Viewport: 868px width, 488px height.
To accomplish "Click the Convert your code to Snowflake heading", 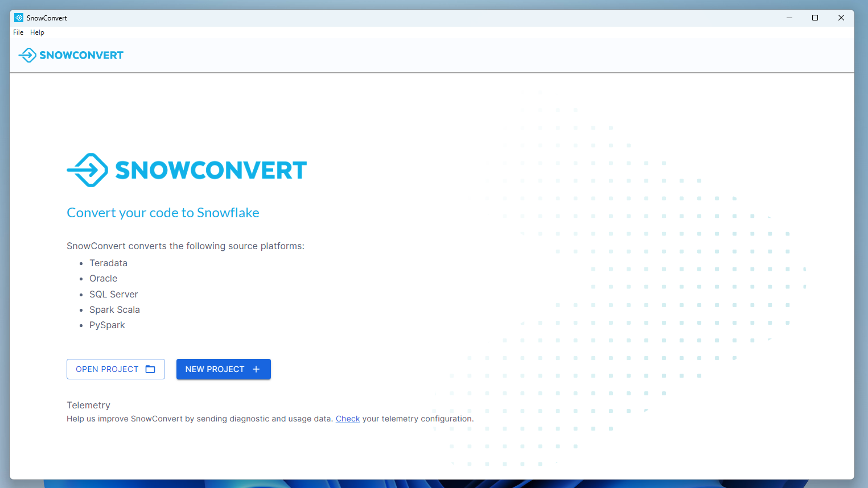I will [163, 212].
